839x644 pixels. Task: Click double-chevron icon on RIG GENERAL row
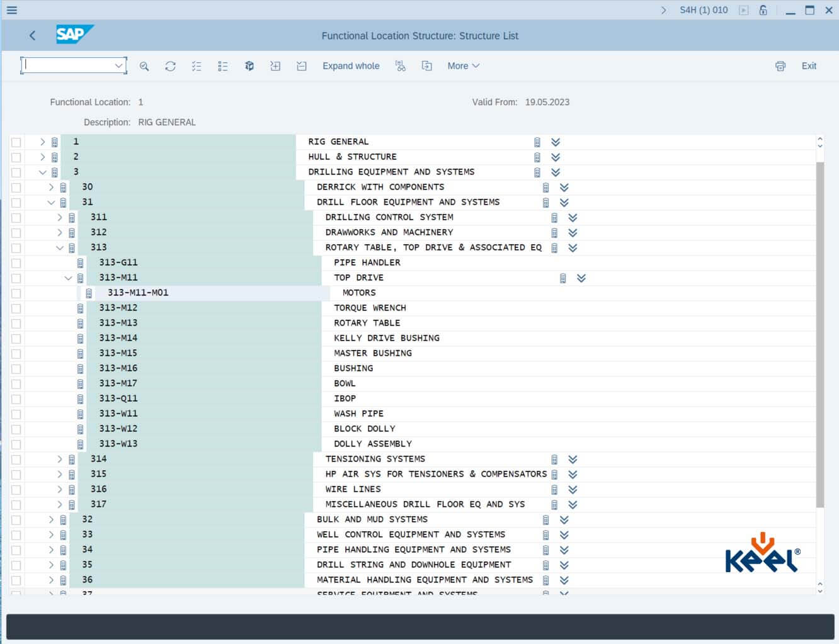556,142
